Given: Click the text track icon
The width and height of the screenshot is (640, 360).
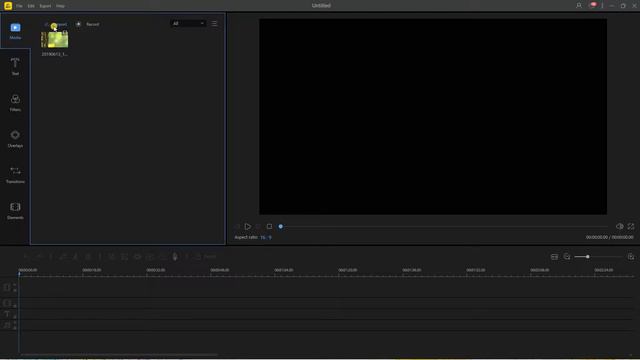Looking at the screenshot, I should [x=7, y=314].
